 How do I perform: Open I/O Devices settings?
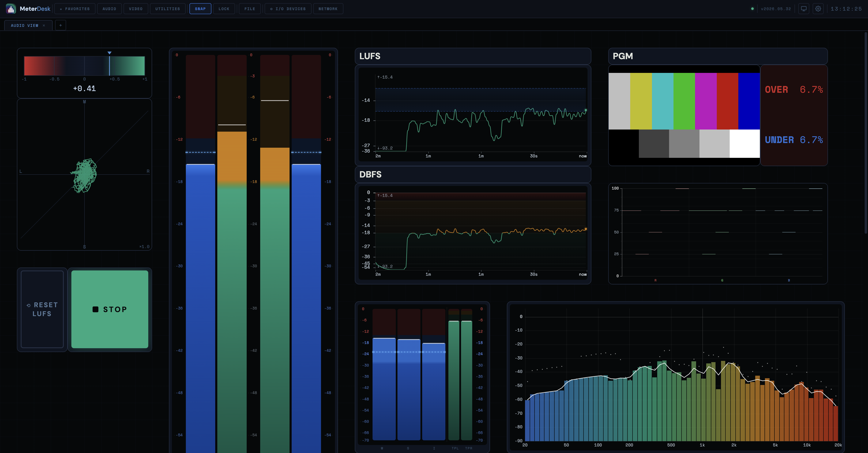point(288,9)
